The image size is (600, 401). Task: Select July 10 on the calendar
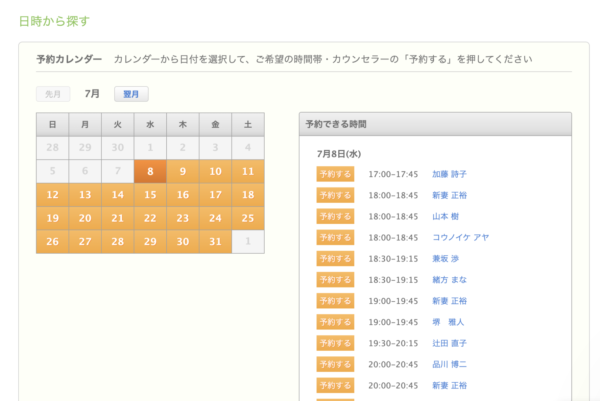point(215,171)
